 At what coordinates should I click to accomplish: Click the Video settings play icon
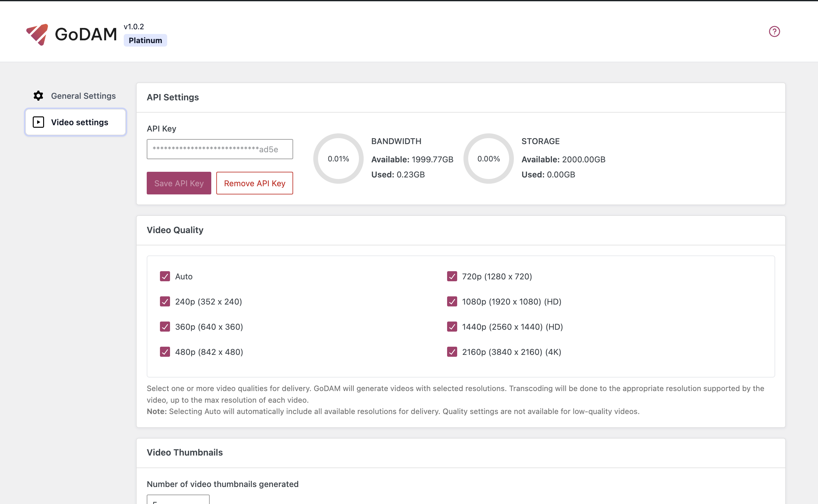pos(38,122)
